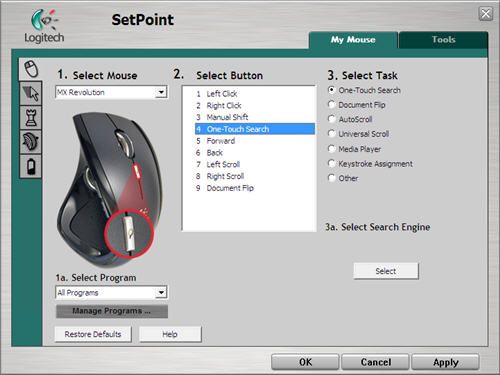Click Restore Defaults

(93, 334)
